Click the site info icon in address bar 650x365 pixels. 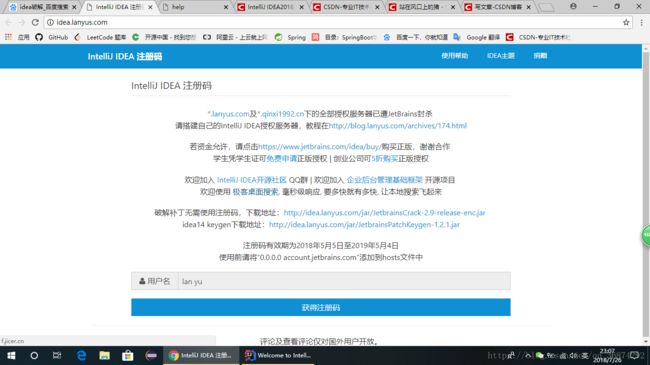(x=50, y=22)
